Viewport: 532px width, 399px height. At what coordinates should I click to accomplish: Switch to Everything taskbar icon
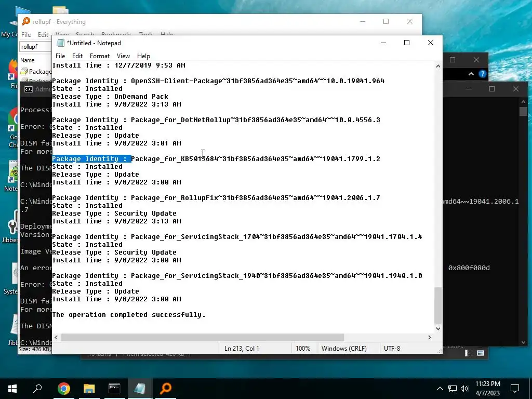click(x=166, y=389)
